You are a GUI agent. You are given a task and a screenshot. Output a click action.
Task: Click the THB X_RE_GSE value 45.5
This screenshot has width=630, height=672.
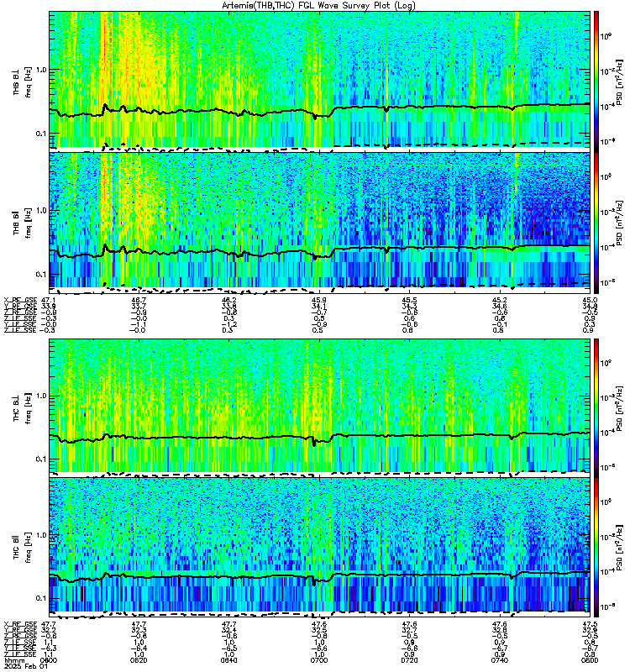tap(409, 300)
